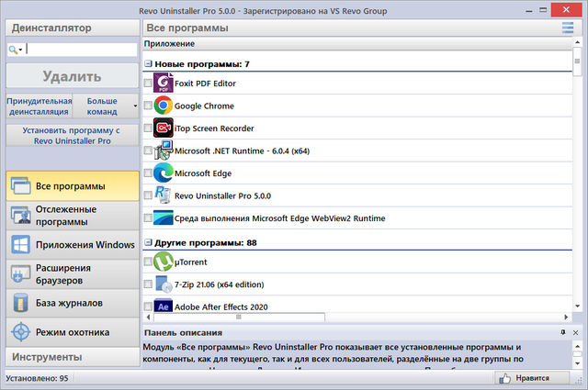588x390 pixels.
Task: Tick the checkbox next to Google Chrome
Action: (x=149, y=106)
